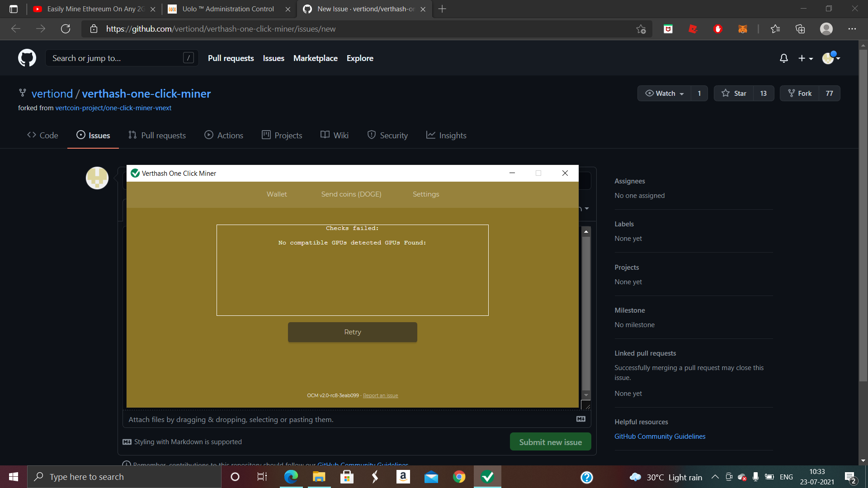Click the GitHub Octocat logo
The width and height of the screenshot is (868, 488).
27,58
